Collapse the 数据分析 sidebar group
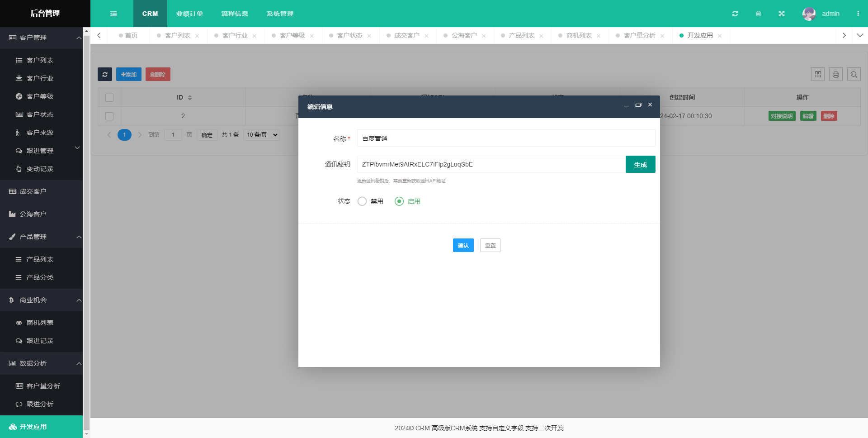 41,363
